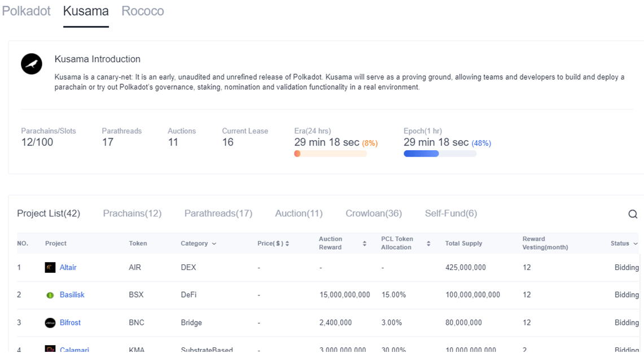Expand the Status filter dropdown
The width and height of the screenshot is (644, 353).
(636, 243)
